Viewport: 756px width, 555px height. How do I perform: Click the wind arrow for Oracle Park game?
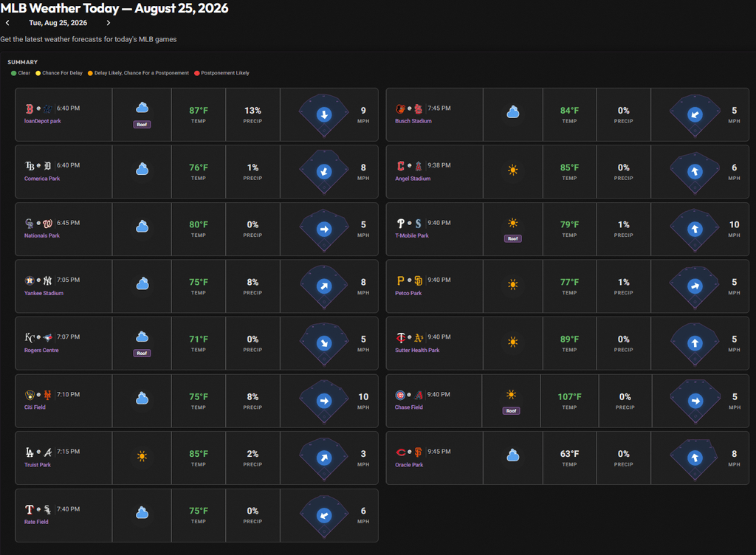(x=695, y=458)
